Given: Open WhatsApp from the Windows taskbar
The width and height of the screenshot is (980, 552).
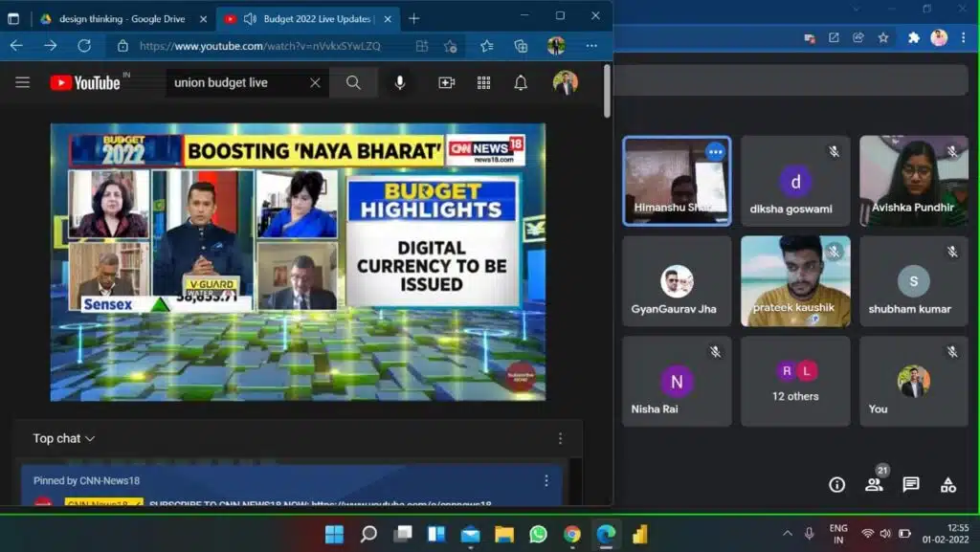Looking at the screenshot, I should click(538, 534).
